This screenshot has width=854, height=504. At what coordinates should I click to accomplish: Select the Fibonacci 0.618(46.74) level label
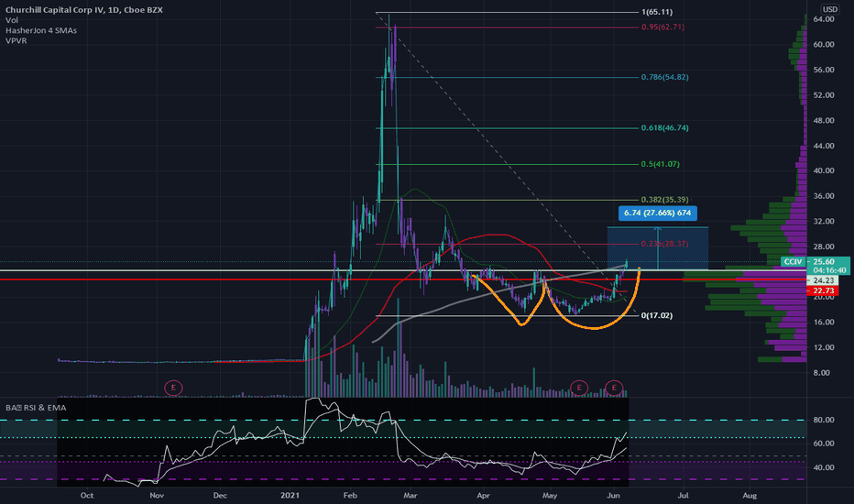pyautogui.click(x=664, y=127)
